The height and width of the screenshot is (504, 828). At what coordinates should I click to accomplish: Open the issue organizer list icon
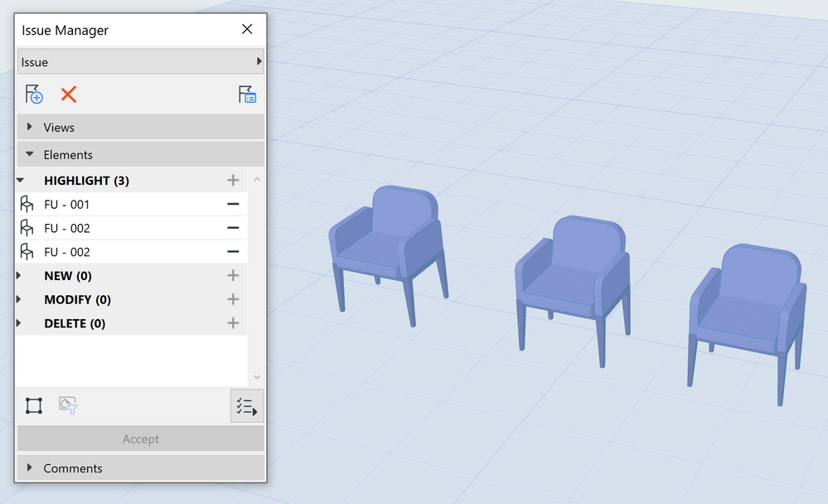pyautogui.click(x=247, y=94)
